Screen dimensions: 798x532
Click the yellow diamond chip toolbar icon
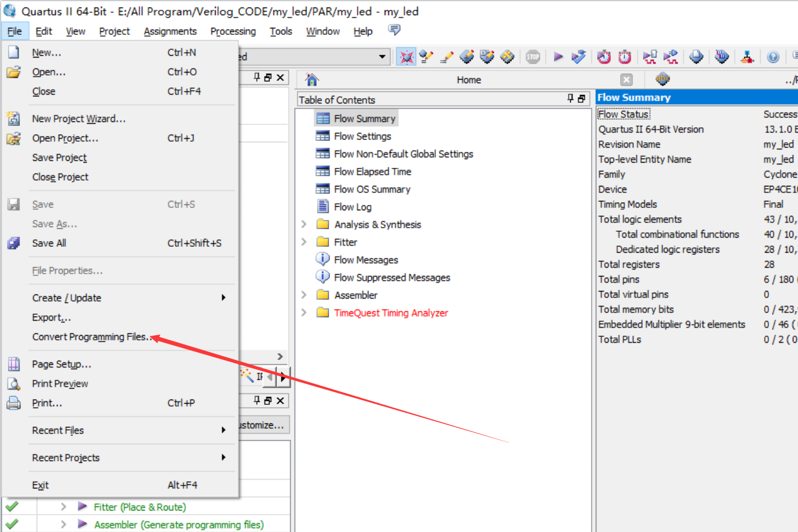[x=507, y=56]
